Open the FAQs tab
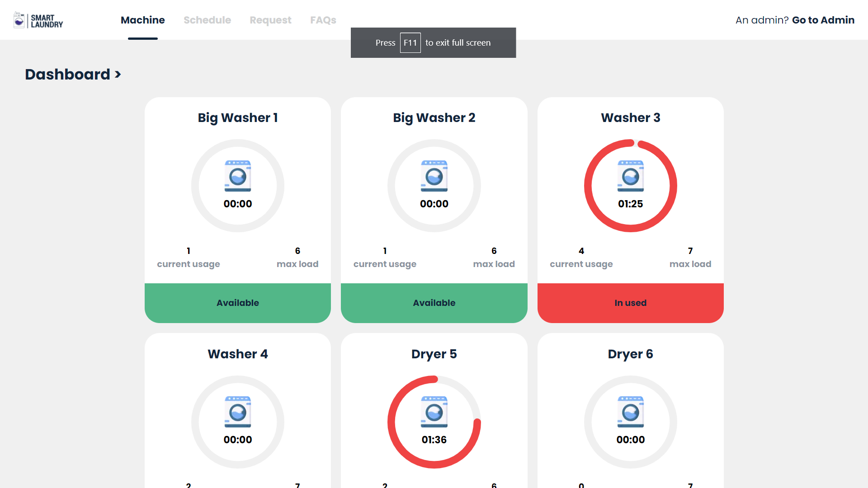 click(x=323, y=20)
